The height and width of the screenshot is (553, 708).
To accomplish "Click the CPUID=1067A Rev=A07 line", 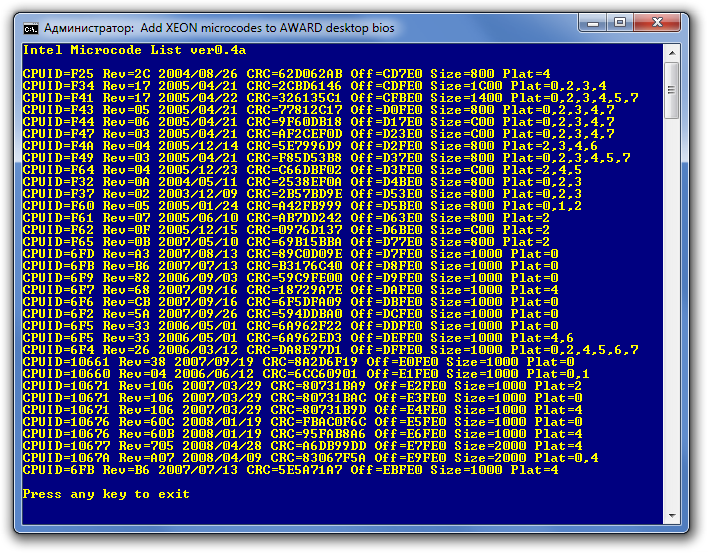I will point(311,458).
